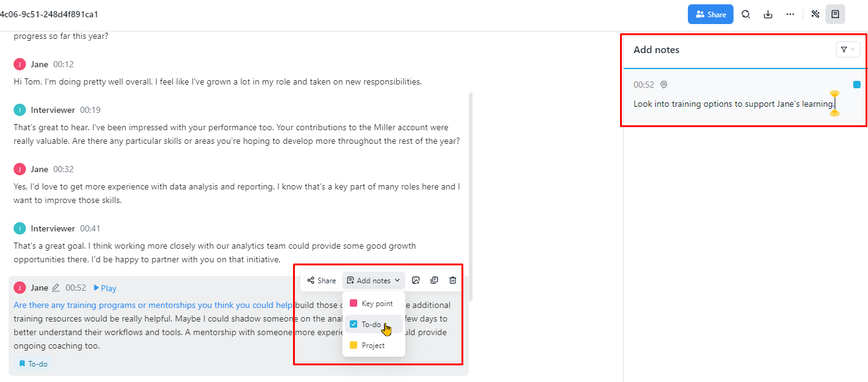Viewport: 868px width, 382px height.
Task: Click the note text about training options
Action: pos(734,104)
